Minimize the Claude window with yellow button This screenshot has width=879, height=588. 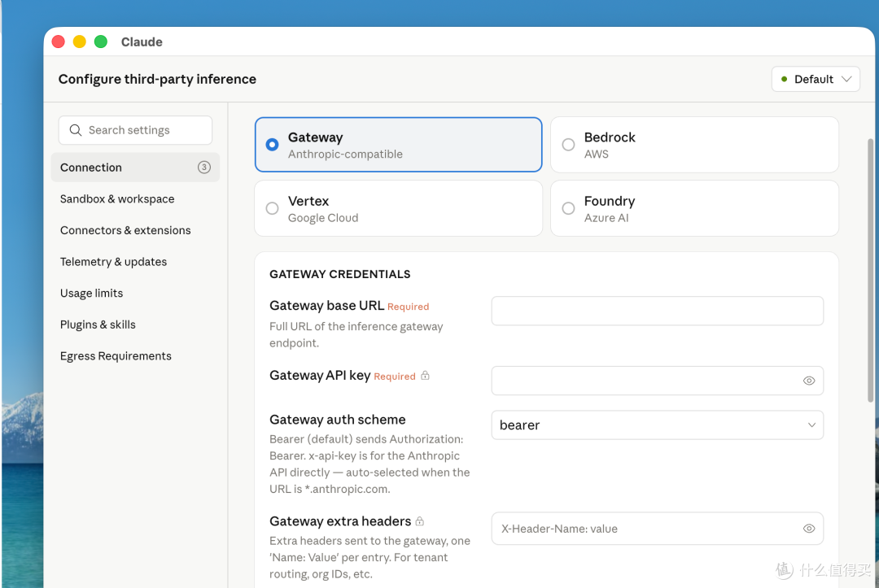(80, 42)
